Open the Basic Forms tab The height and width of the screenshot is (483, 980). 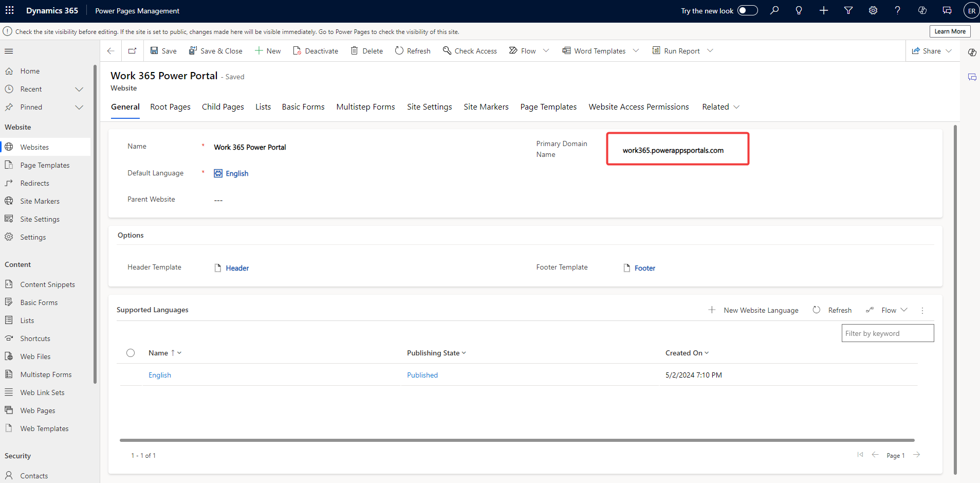pyautogui.click(x=303, y=107)
